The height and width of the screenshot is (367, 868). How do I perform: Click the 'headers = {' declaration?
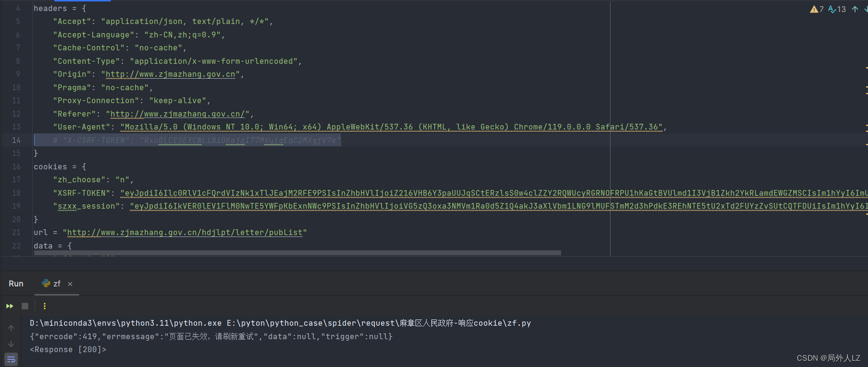(60, 9)
